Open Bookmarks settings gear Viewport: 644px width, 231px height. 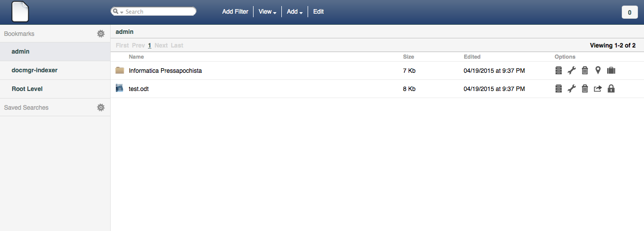[x=101, y=33]
